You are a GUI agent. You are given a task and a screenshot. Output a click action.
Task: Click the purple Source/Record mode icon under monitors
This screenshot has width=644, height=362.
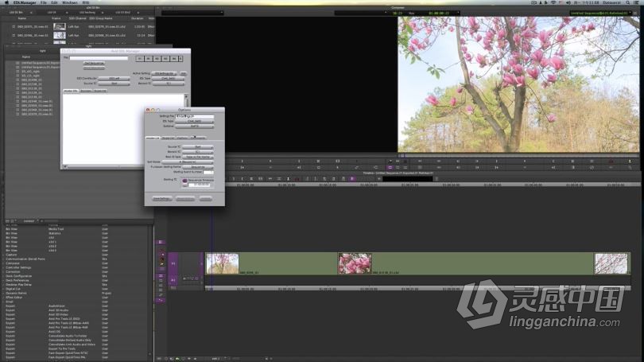coord(390,168)
